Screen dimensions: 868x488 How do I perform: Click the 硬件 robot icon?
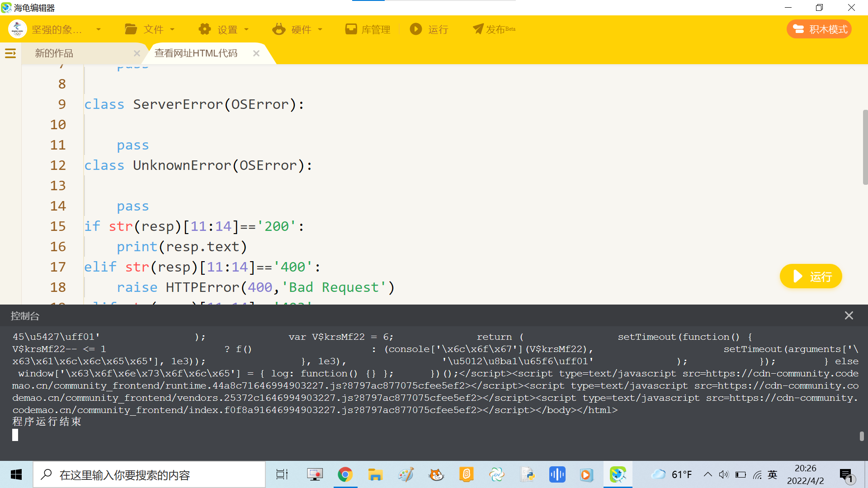pyautogui.click(x=279, y=29)
